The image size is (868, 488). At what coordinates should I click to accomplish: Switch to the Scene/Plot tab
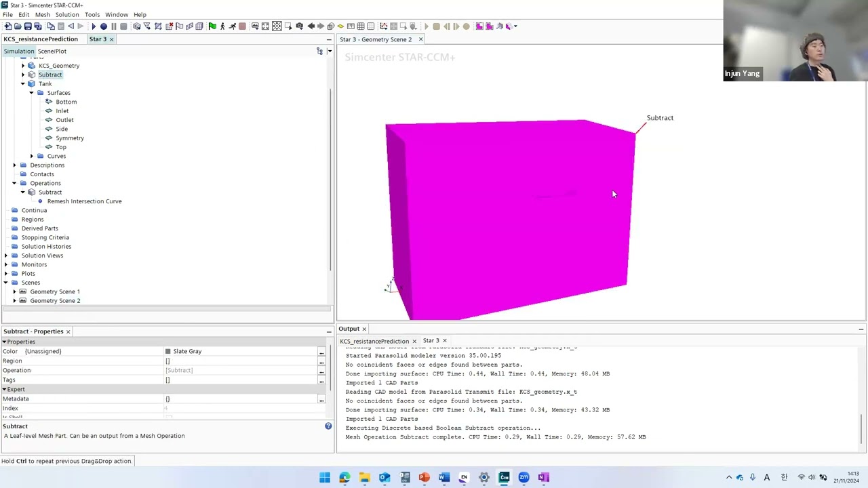click(52, 52)
